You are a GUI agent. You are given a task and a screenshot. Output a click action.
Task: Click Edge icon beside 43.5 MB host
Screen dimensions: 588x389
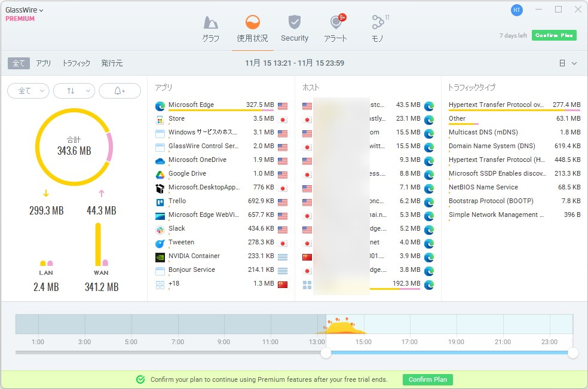point(429,106)
